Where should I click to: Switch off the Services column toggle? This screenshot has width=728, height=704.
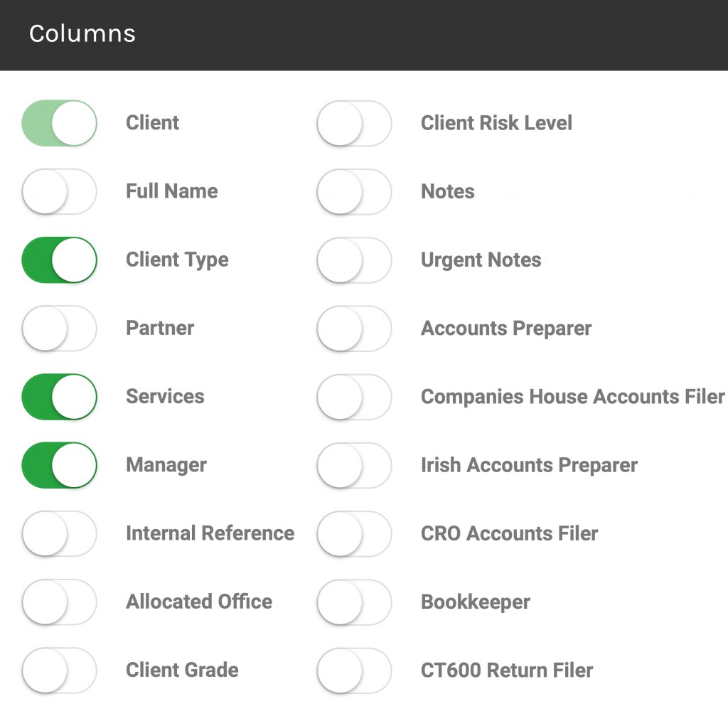[x=60, y=397]
